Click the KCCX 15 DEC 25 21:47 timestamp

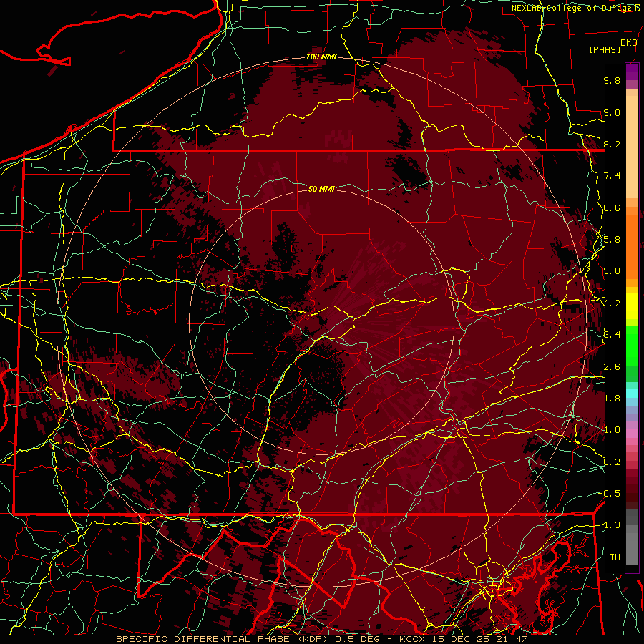(463, 639)
